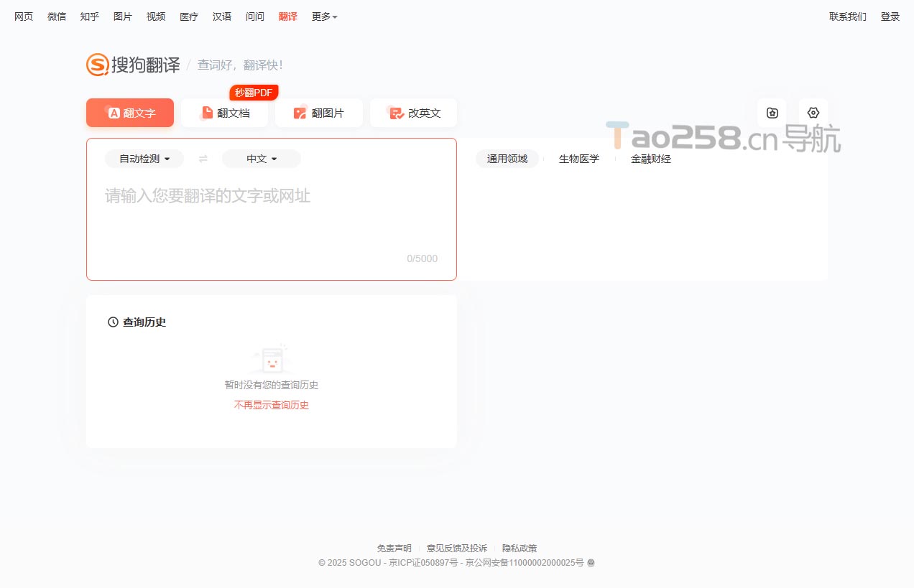Go to 知乎 in the top navigation

tap(90, 17)
